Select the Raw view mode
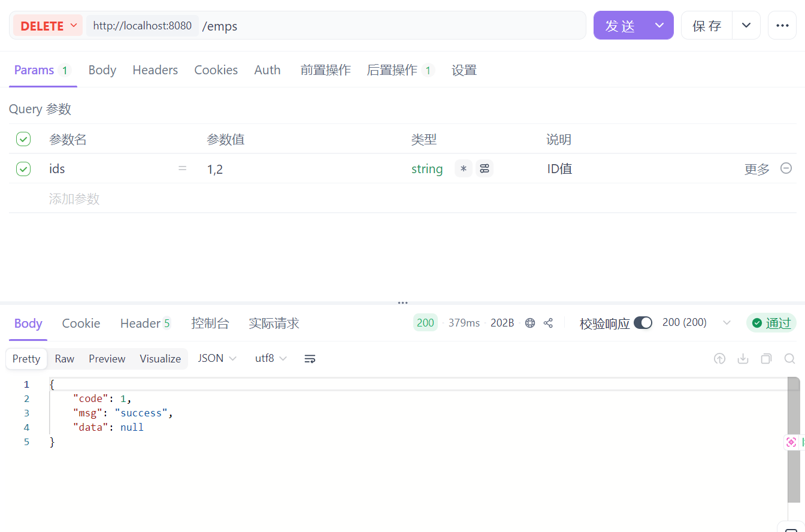805x532 pixels. point(65,359)
